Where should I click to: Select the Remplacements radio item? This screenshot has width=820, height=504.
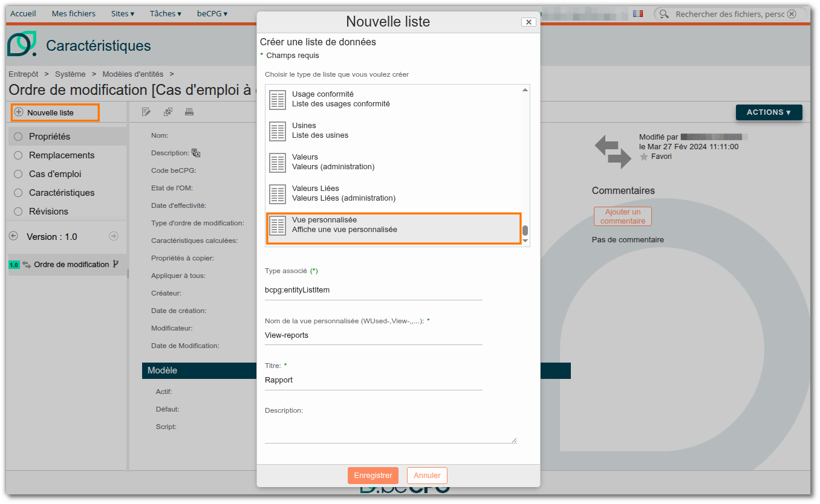(x=18, y=155)
